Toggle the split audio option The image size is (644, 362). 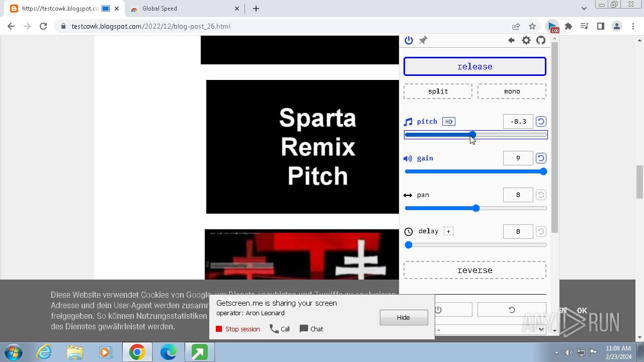(438, 91)
